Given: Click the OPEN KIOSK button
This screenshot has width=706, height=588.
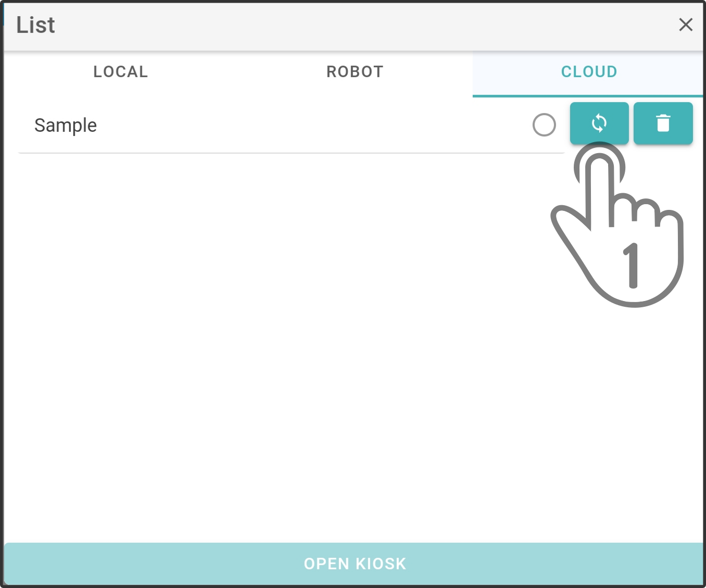Looking at the screenshot, I should [354, 564].
